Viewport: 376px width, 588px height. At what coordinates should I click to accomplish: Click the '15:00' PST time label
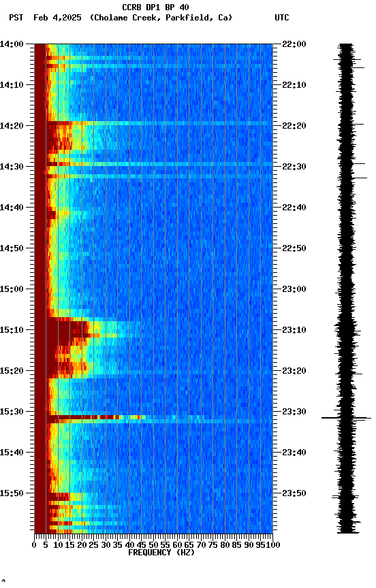[x=12, y=289]
